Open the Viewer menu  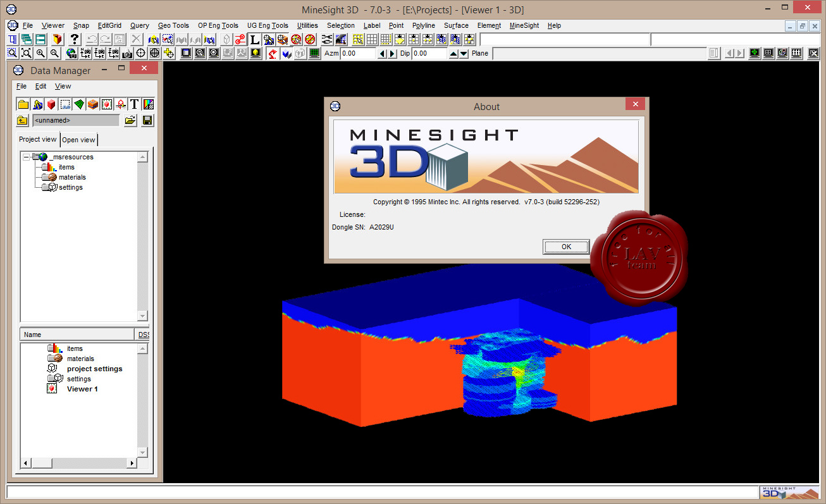coord(53,26)
